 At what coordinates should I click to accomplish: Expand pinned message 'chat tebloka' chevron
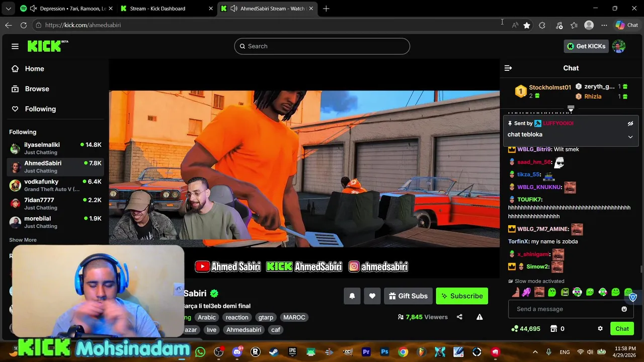(630, 137)
